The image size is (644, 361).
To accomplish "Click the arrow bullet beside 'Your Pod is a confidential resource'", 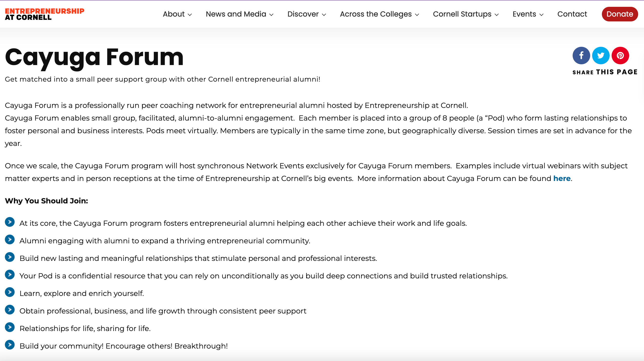I will [10, 275].
